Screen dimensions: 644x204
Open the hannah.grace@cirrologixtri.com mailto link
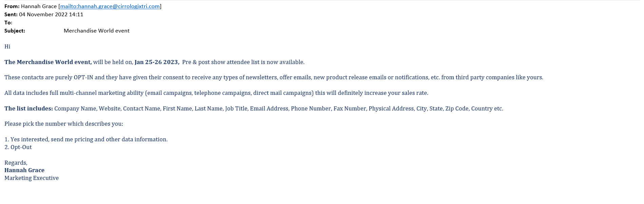[110, 6]
